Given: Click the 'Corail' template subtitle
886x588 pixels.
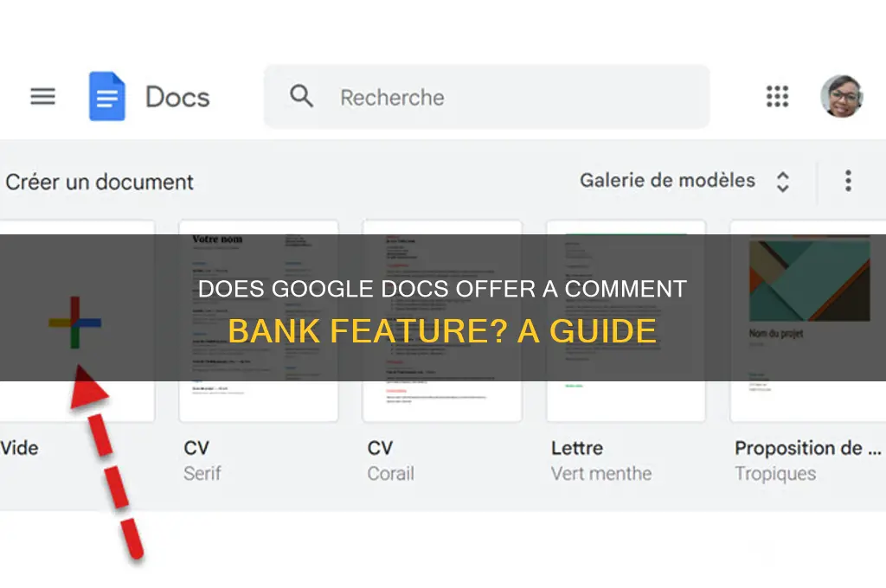Looking at the screenshot, I should point(390,473).
